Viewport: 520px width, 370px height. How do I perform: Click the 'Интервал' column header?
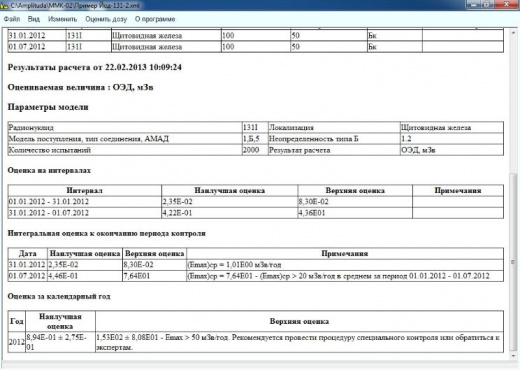85,191
